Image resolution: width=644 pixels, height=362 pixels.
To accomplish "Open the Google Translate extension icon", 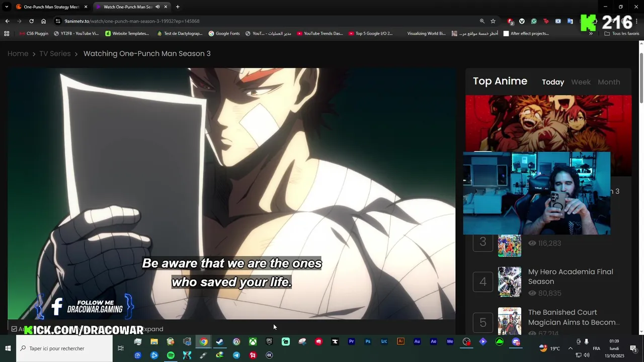I will (570, 21).
